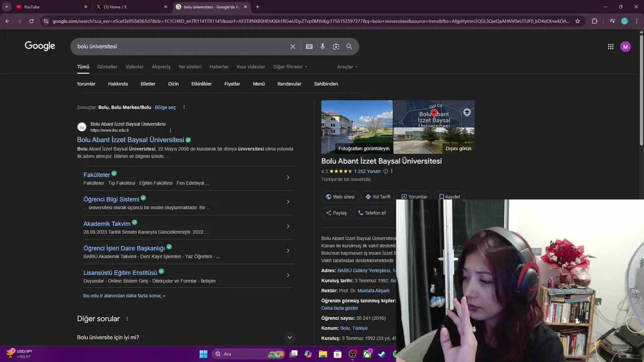
Task: Search by image with the camera icon
Action: (336, 47)
